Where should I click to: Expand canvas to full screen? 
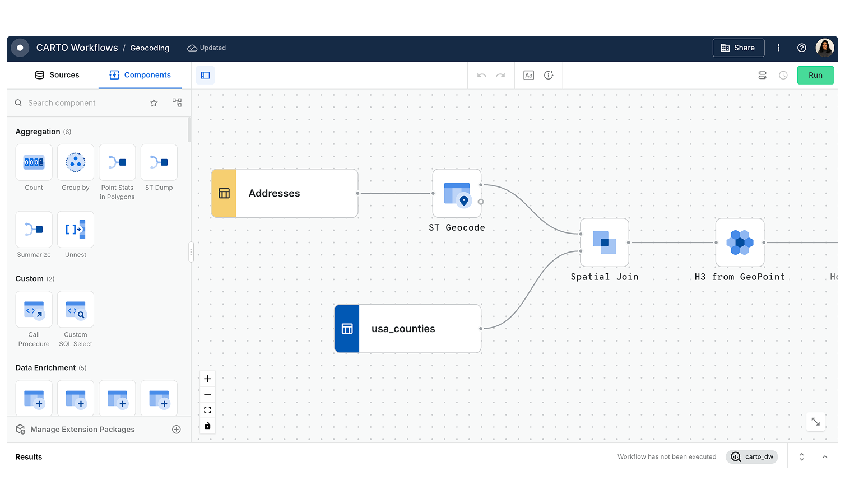coord(815,422)
